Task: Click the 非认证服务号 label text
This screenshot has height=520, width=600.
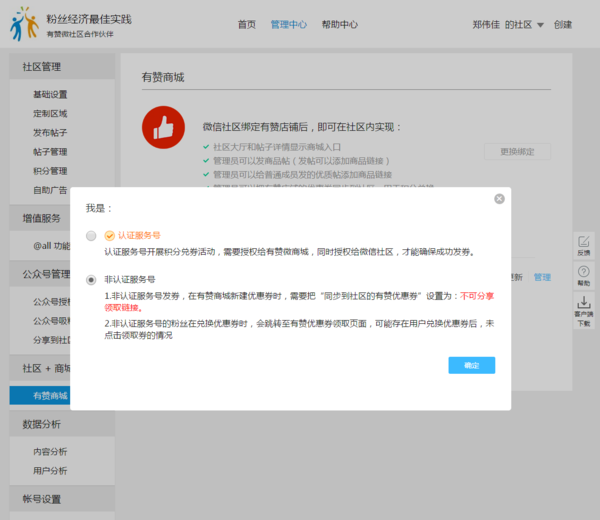Action: point(130,280)
